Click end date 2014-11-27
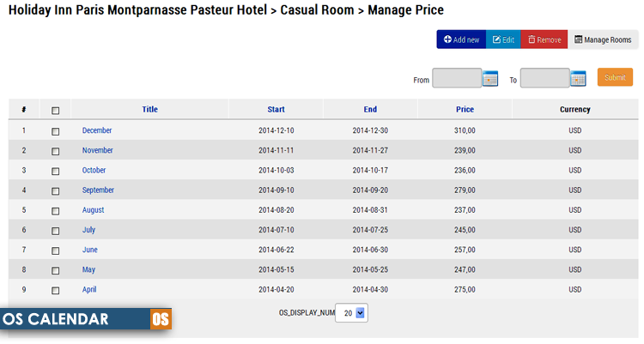 370,150
